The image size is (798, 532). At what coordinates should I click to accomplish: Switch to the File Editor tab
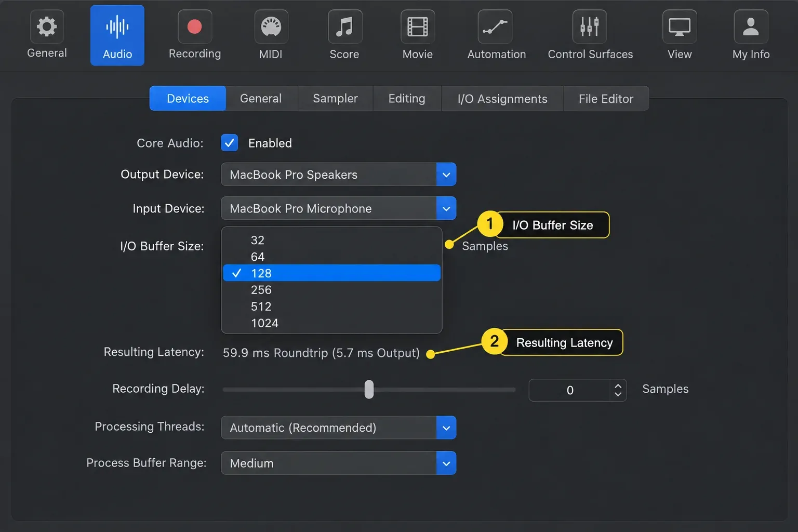click(606, 98)
